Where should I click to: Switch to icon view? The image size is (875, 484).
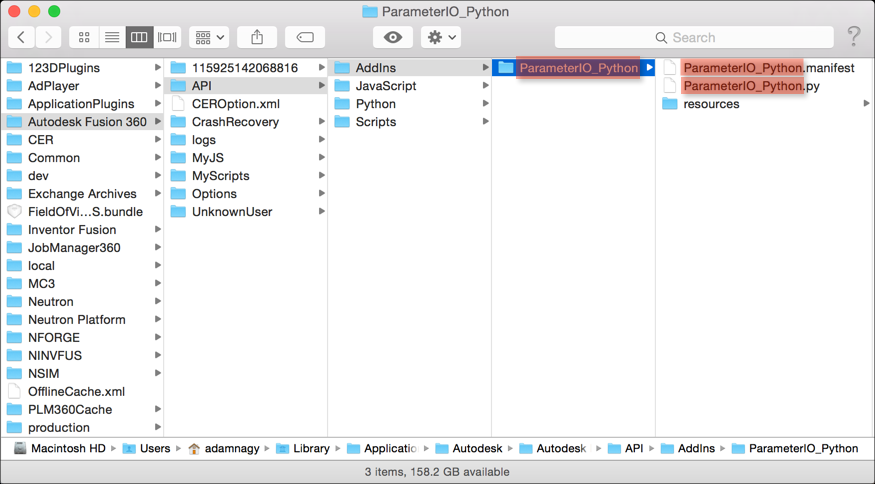point(84,37)
